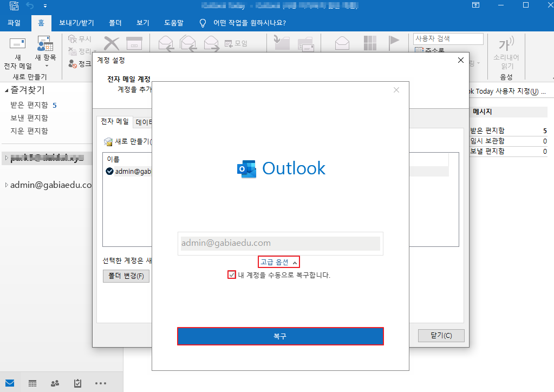The image size is (554, 392).
Task: Expand the blurred account mailbox tree
Action: click(x=6, y=158)
